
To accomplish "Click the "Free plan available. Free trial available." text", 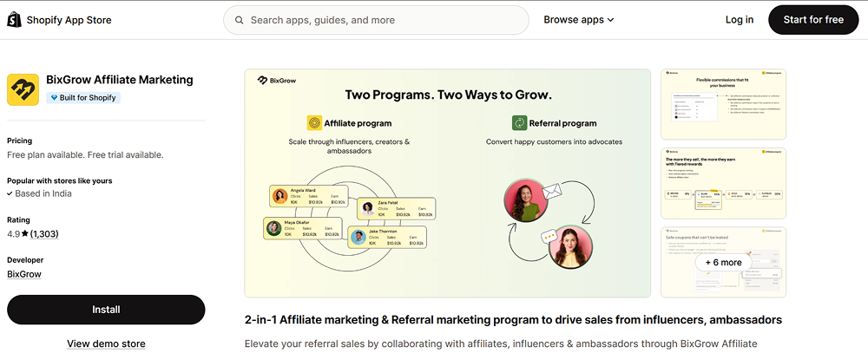I will click(x=85, y=155).
